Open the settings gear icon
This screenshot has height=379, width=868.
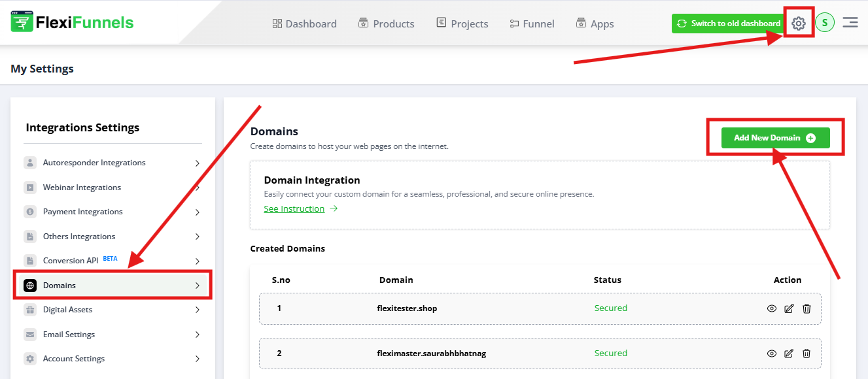tap(798, 24)
